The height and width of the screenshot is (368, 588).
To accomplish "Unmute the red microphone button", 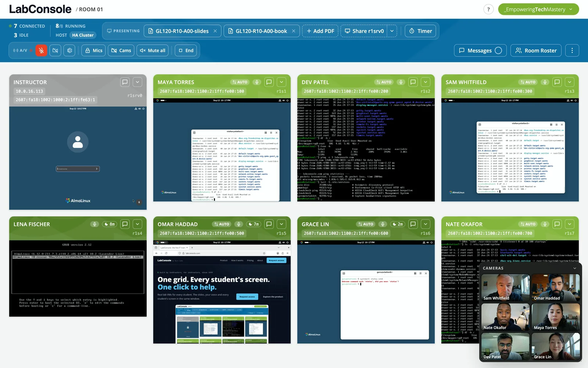I will [x=41, y=50].
